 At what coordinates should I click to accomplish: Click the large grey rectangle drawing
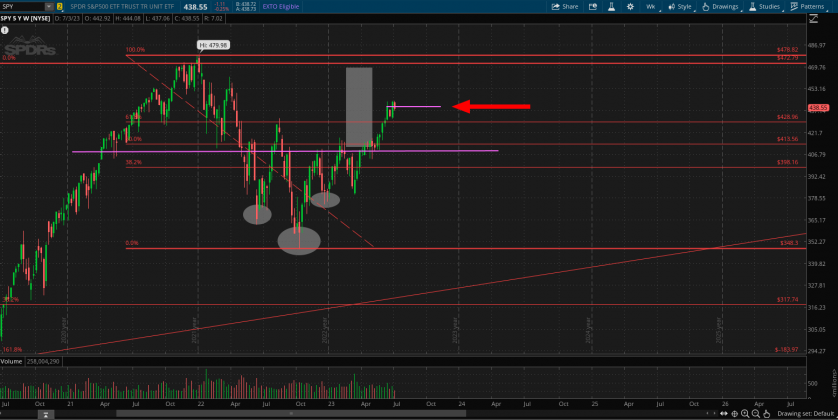[359, 107]
